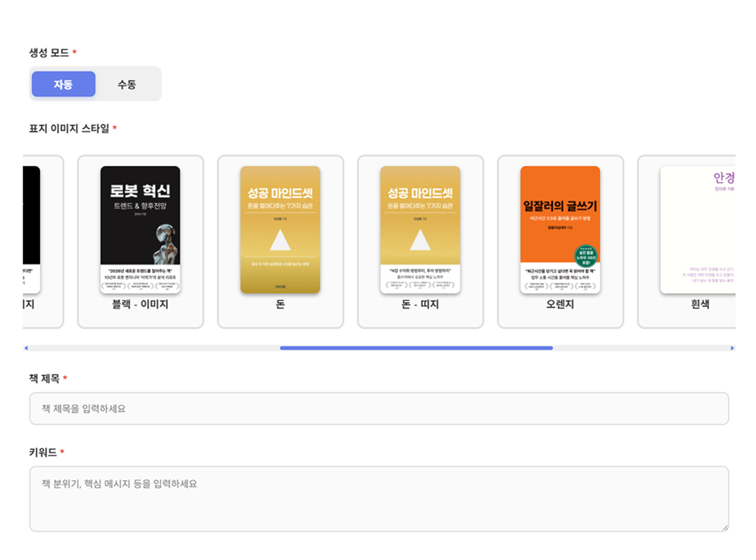Click the left arrow of the style scrollbar

pyautogui.click(x=27, y=347)
